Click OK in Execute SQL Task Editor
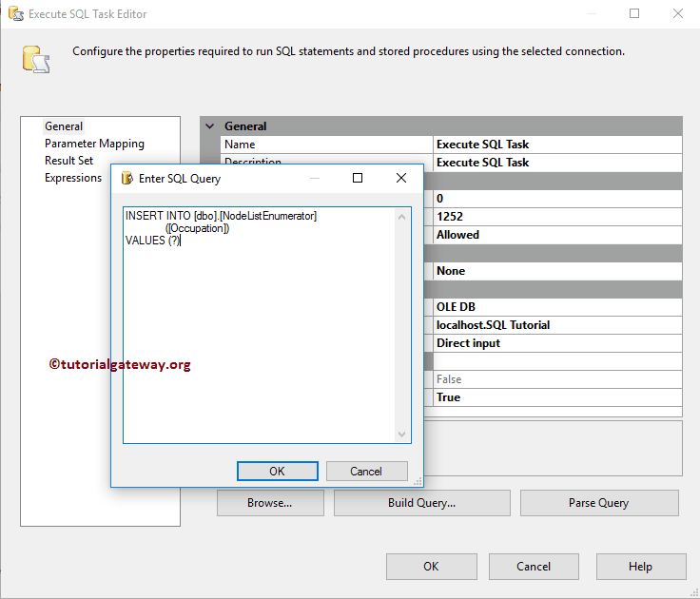Viewport: 700px width, 599px height. pyautogui.click(x=431, y=567)
